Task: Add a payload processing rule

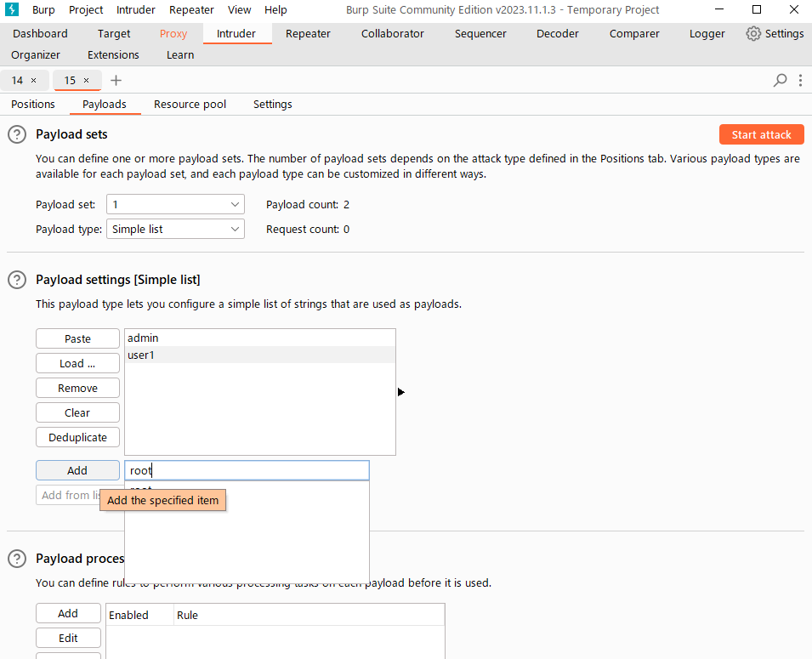Action: (68, 613)
